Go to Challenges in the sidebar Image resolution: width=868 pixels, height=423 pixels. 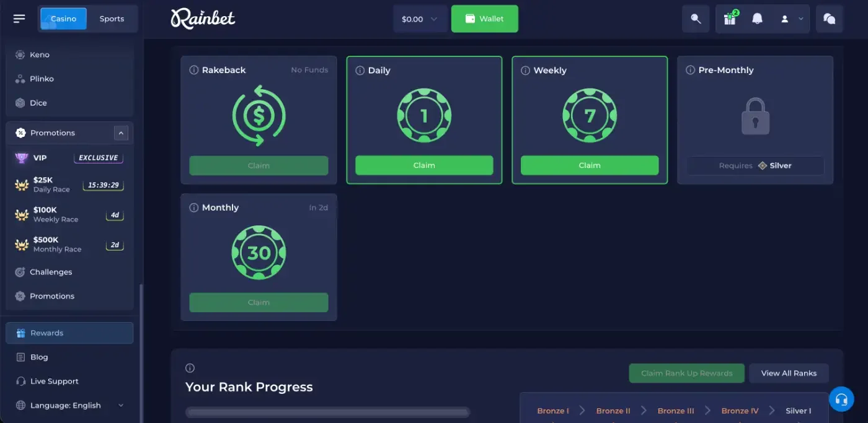point(69,272)
